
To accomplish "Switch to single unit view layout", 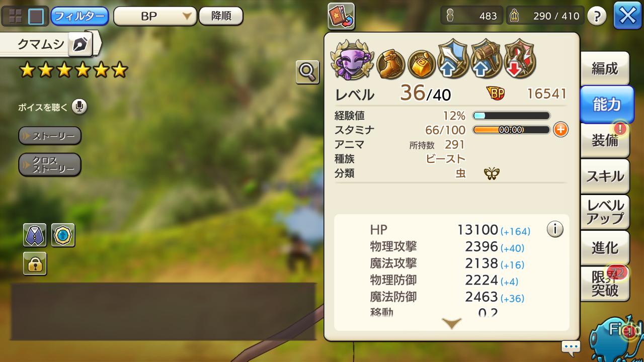I will point(36,16).
